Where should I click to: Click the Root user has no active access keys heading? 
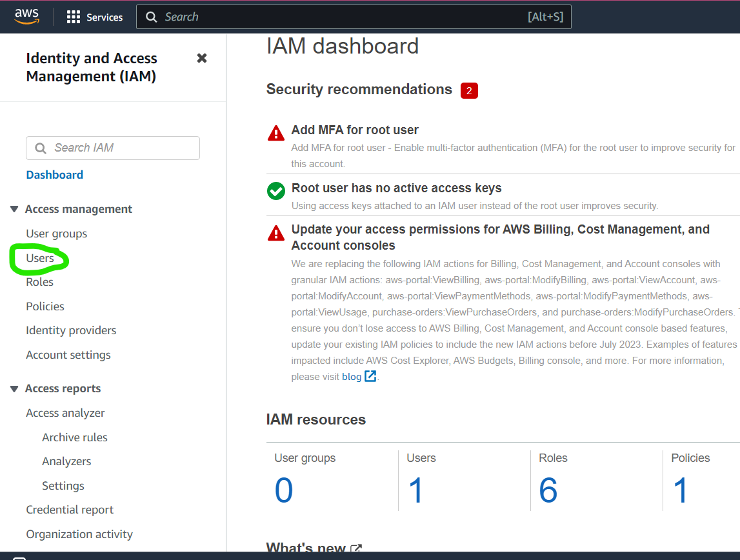pyautogui.click(x=396, y=188)
